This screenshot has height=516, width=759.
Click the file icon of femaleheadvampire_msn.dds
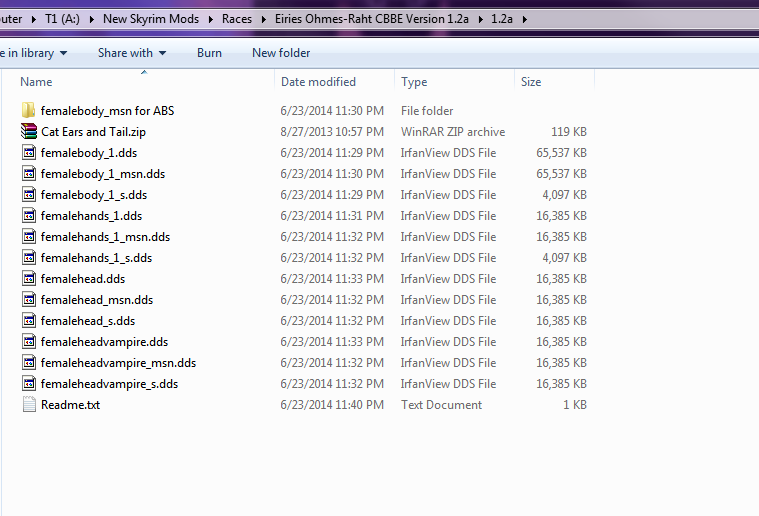pos(29,363)
